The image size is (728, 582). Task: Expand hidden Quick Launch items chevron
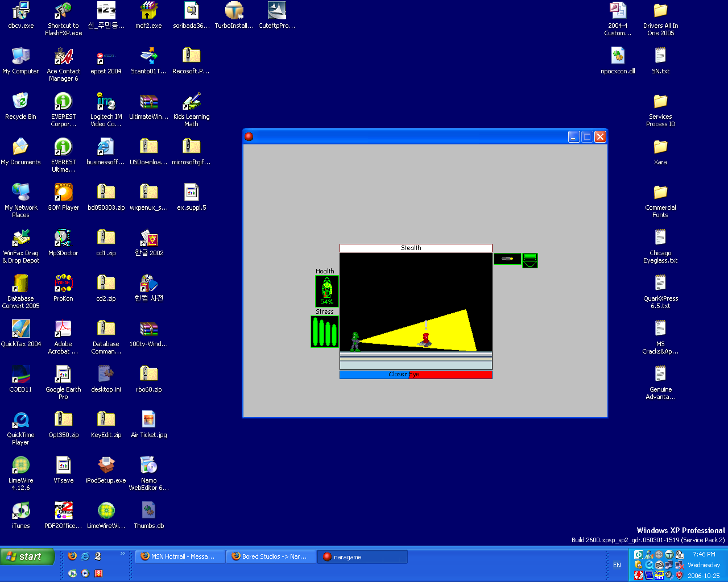pyautogui.click(x=123, y=554)
